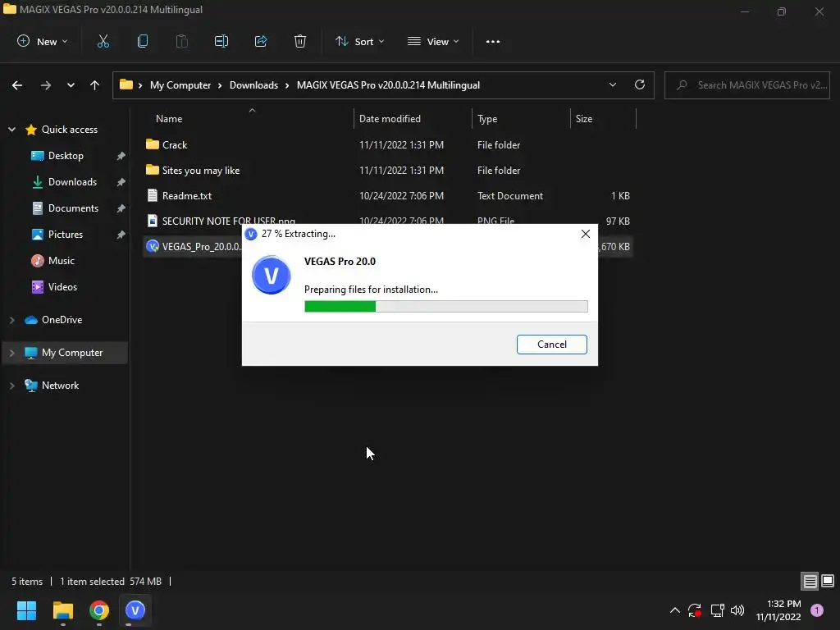Image resolution: width=840 pixels, height=630 pixels.
Task: Open the volume speaker tray icon
Action: tap(737, 610)
